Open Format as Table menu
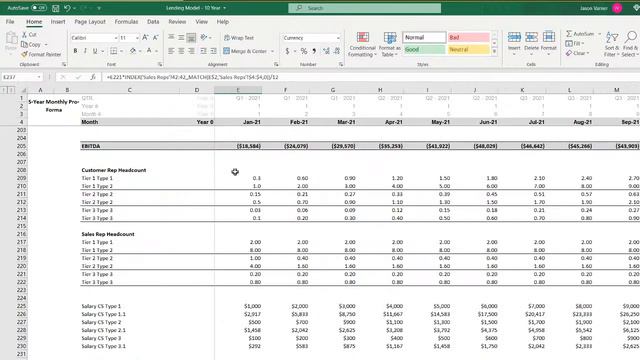 (x=390, y=44)
